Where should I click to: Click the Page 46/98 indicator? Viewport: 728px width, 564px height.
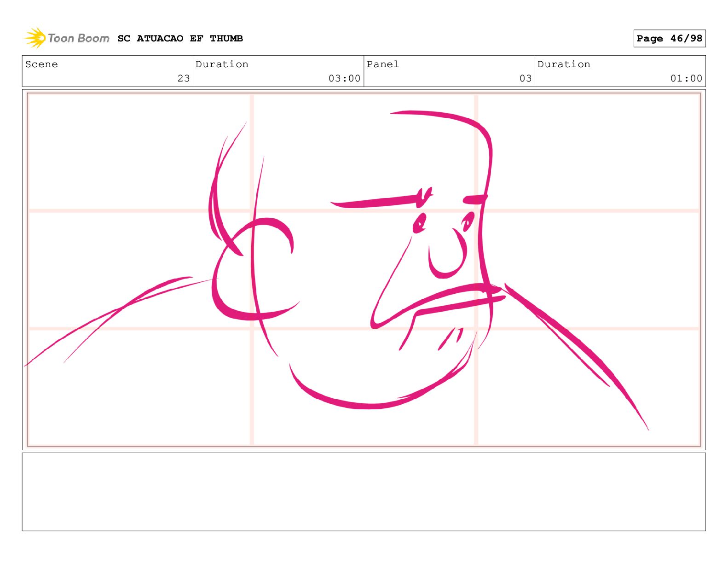pos(669,39)
